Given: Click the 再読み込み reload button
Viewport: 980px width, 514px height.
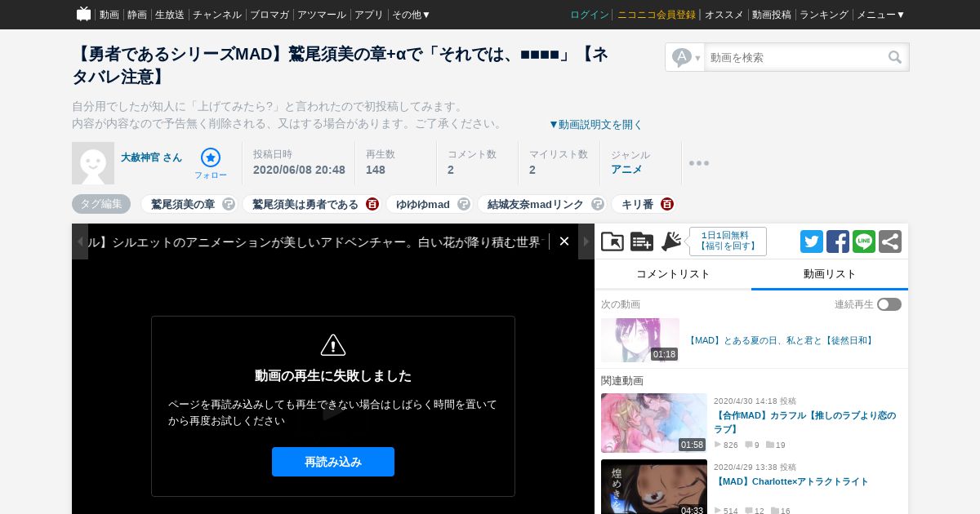Looking at the screenshot, I should tap(333, 462).
